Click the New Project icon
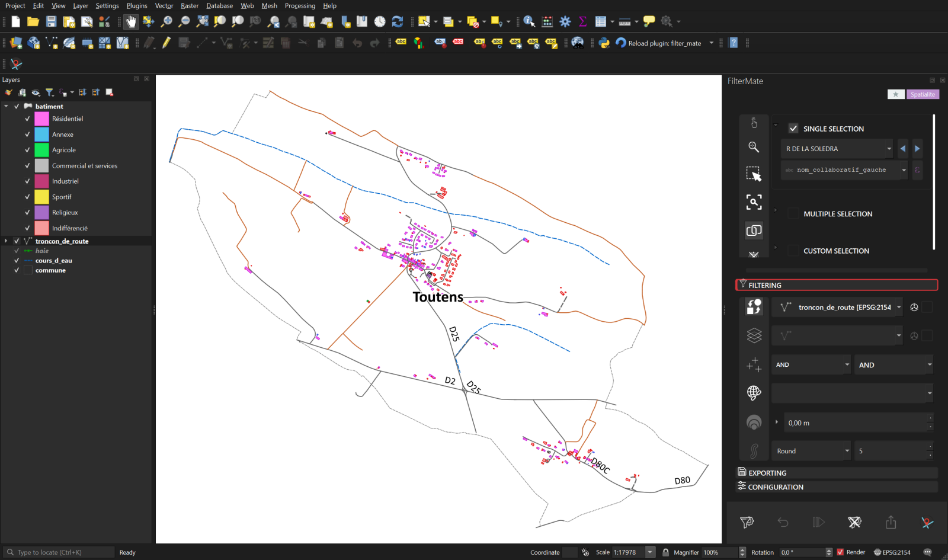Viewport: 948px width, 560px height. (15, 22)
